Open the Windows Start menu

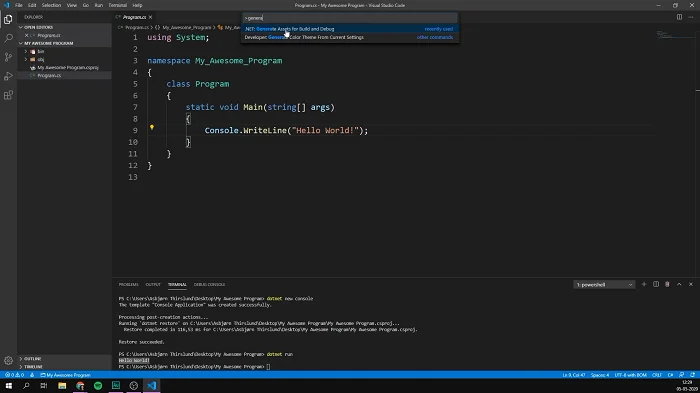coord(8,385)
